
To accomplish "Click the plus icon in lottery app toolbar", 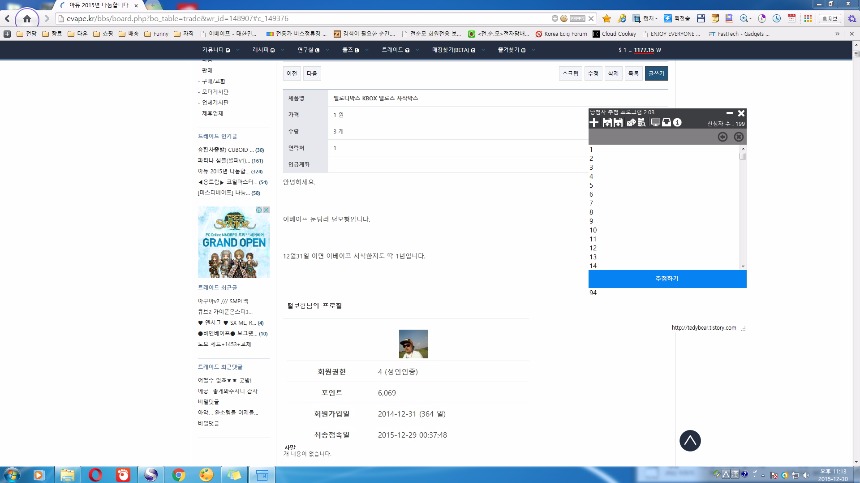I will tap(594, 123).
